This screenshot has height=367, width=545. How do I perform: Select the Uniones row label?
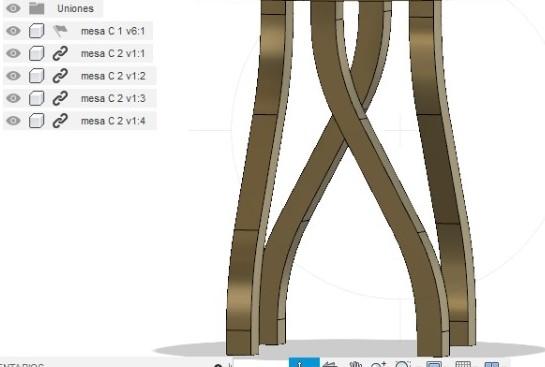pyautogui.click(x=75, y=8)
